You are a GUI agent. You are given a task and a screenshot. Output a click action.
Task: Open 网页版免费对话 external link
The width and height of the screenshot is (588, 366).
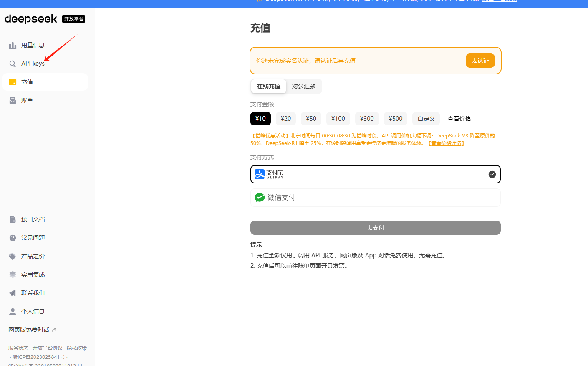[33, 330]
